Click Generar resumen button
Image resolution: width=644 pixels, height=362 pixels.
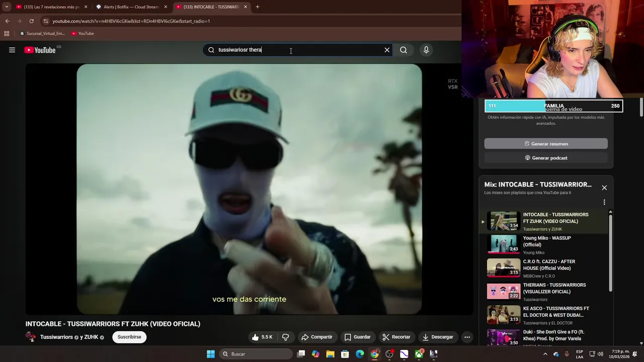coord(546,144)
